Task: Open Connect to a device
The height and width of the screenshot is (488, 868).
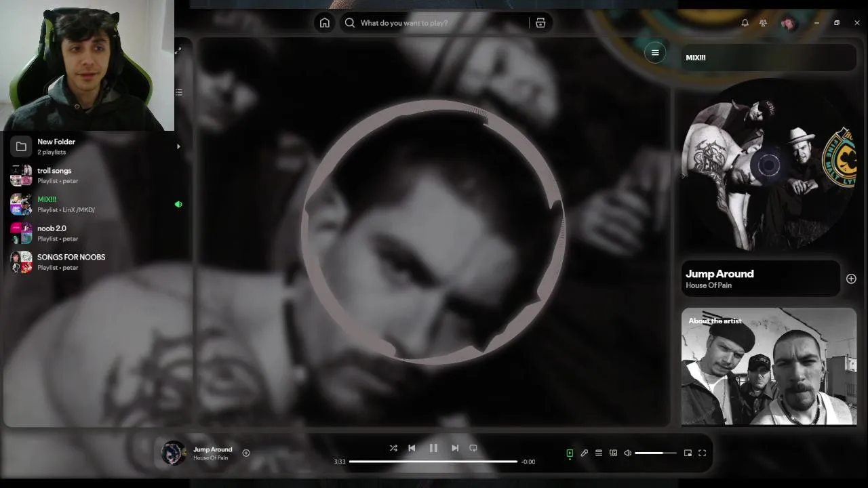Action: pyautogui.click(x=613, y=453)
